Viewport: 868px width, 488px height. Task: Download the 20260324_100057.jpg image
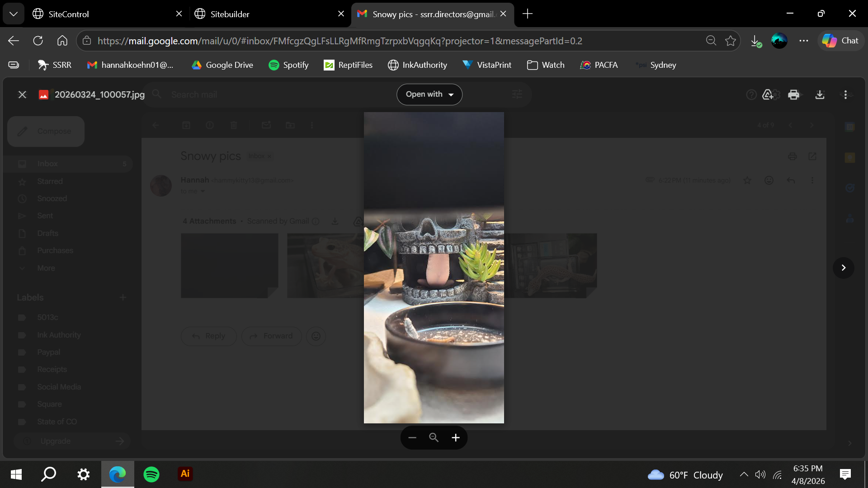pyautogui.click(x=820, y=94)
